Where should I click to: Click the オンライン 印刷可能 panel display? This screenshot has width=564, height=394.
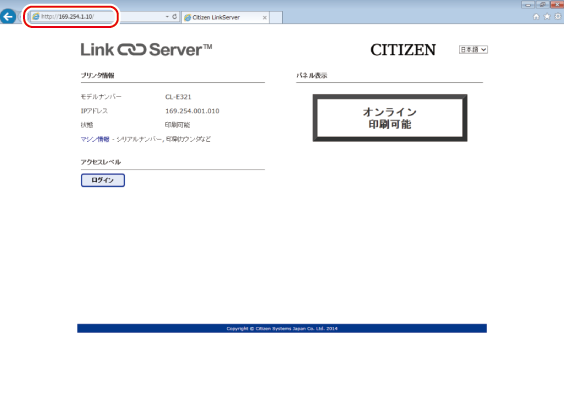pyautogui.click(x=390, y=118)
